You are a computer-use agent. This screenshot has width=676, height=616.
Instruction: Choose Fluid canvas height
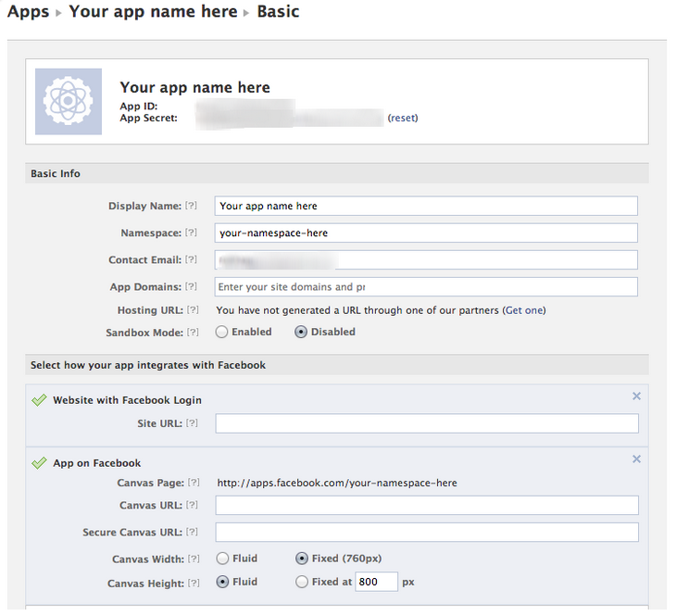[x=222, y=582]
